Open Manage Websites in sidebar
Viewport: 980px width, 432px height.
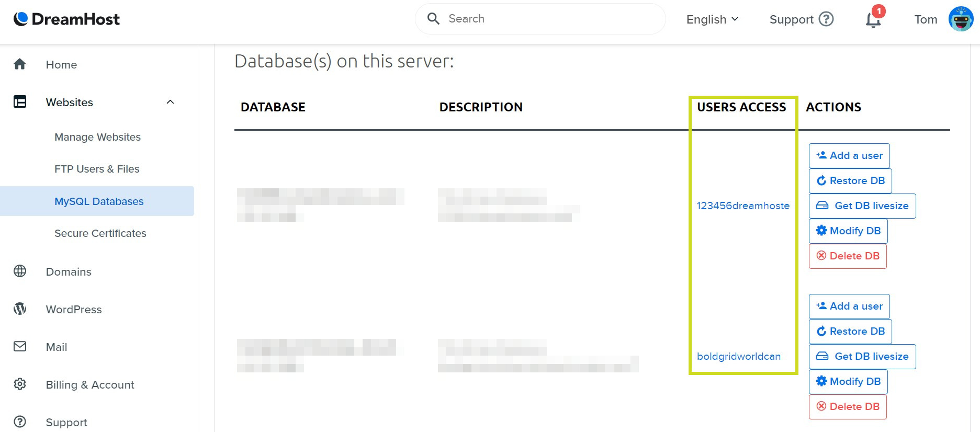[x=97, y=137]
